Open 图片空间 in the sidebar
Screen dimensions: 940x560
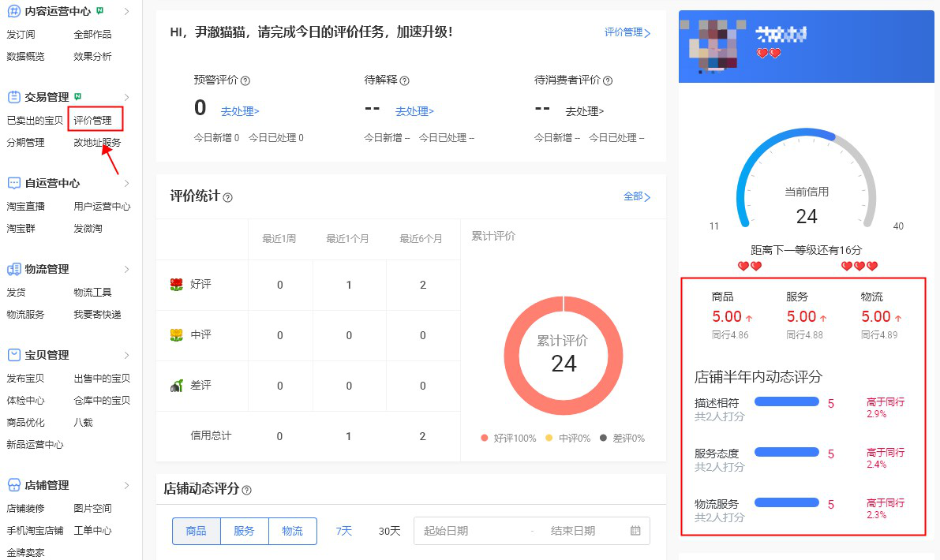point(93,509)
